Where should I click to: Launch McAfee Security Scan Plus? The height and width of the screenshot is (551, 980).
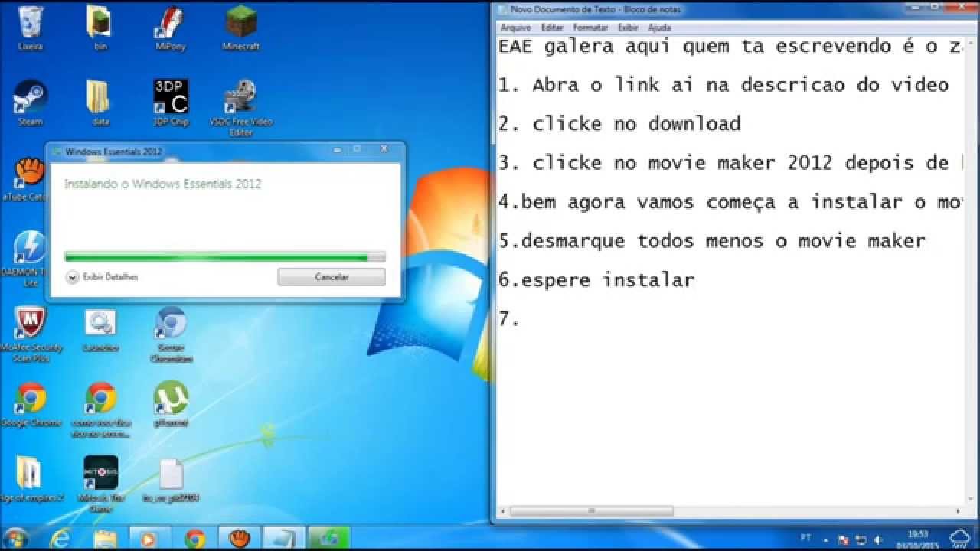pyautogui.click(x=31, y=334)
